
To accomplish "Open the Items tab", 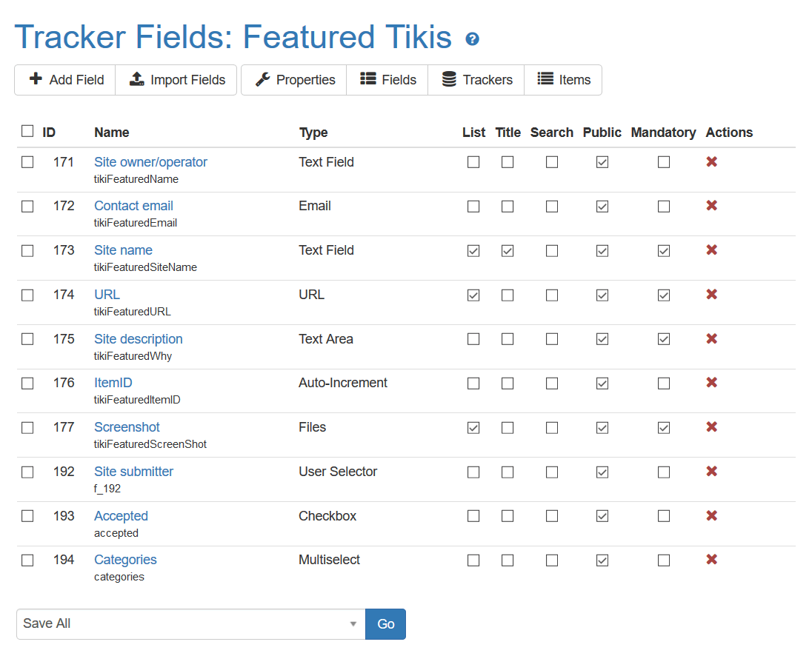I will [x=563, y=80].
